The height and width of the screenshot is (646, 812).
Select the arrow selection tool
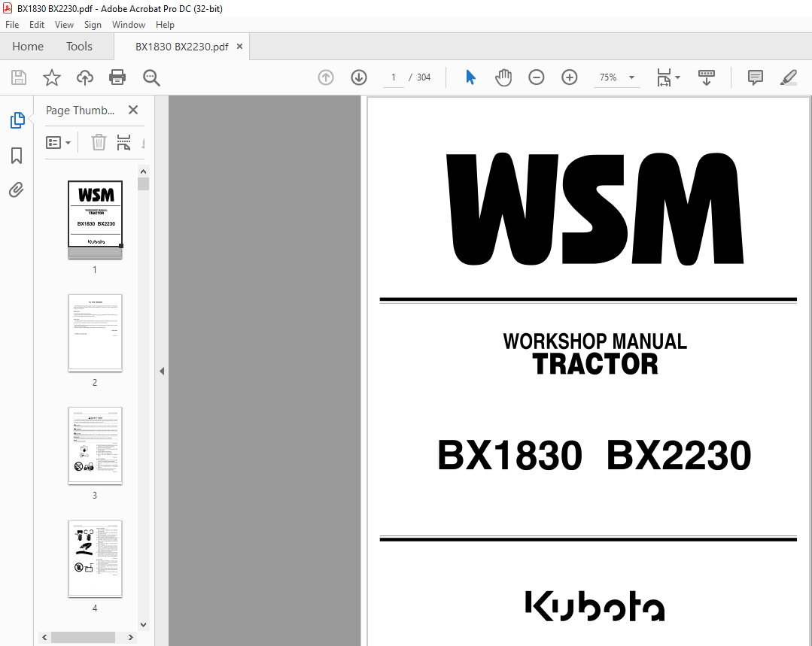pyautogui.click(x=470, y=77)
